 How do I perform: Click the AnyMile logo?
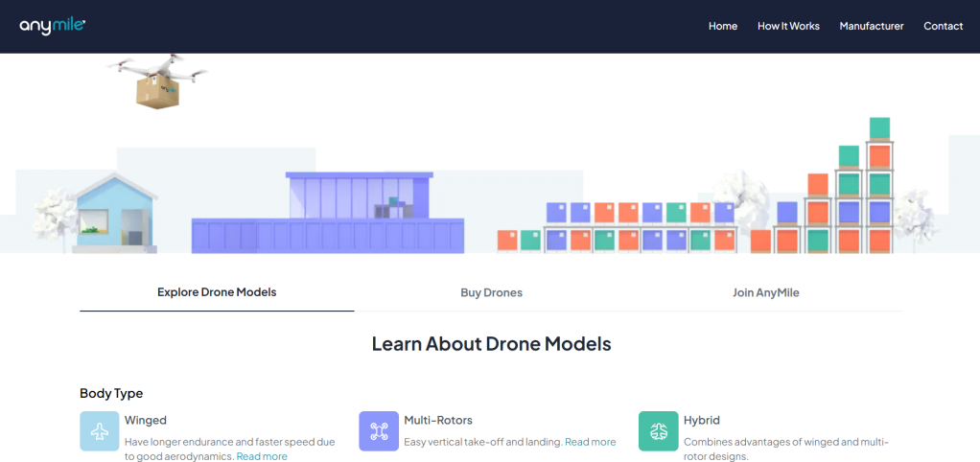click(x=53, y=26)
